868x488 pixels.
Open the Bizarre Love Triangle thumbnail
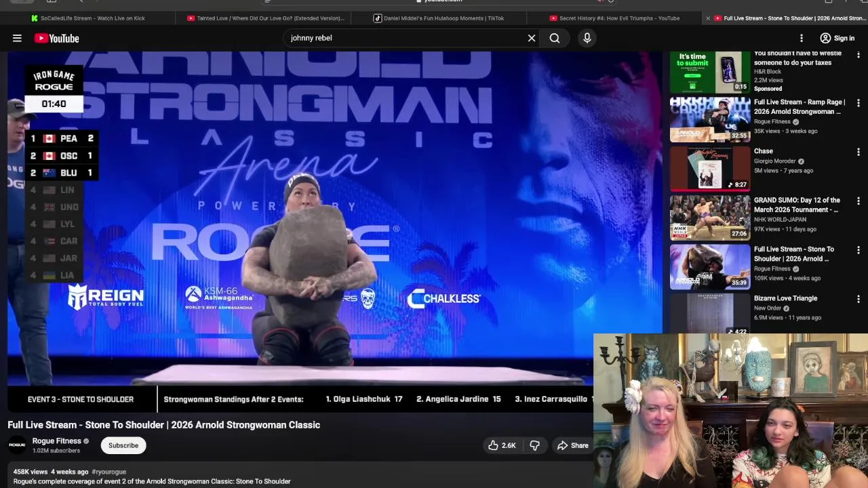(710, 313)
